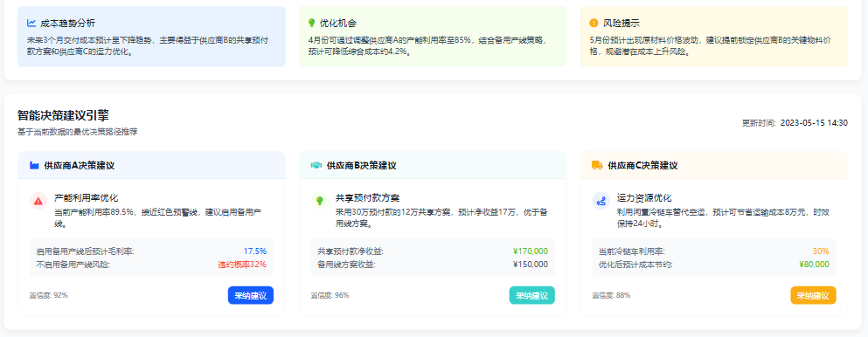Accept the 供应商C recommendation with orange 采纳建议 button

point(813,296)
